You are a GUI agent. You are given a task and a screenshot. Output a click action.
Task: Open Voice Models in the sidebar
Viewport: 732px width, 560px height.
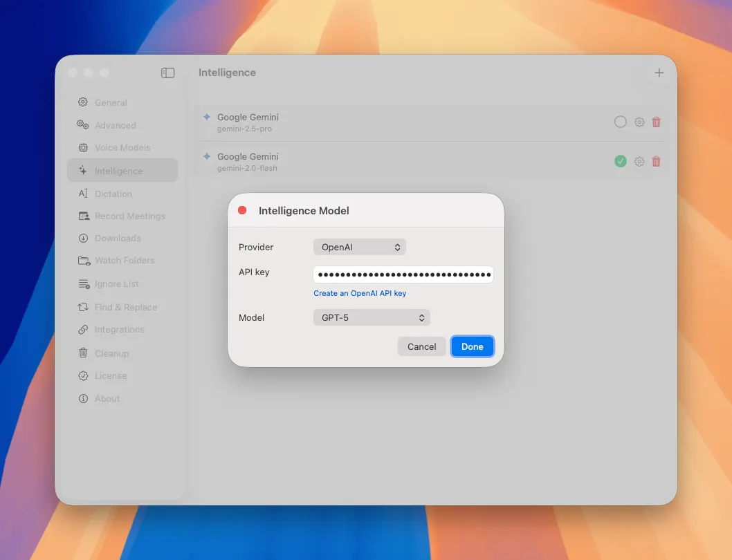(122, 147)
